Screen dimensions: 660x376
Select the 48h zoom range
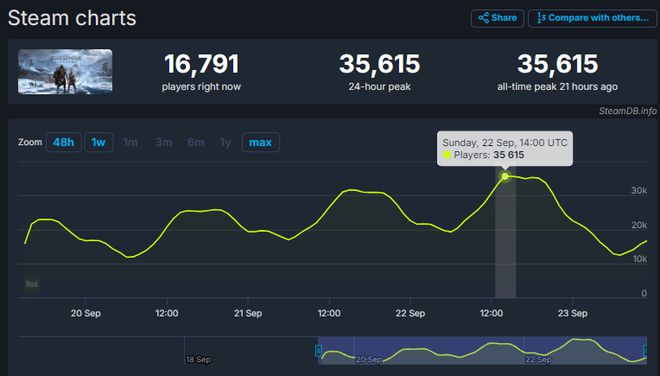64,142
